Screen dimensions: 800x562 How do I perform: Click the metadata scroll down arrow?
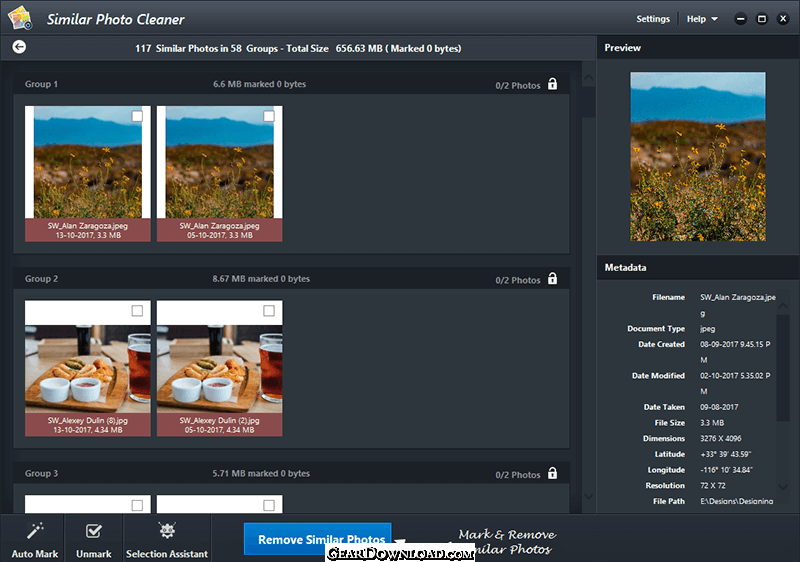coord(783,487)
